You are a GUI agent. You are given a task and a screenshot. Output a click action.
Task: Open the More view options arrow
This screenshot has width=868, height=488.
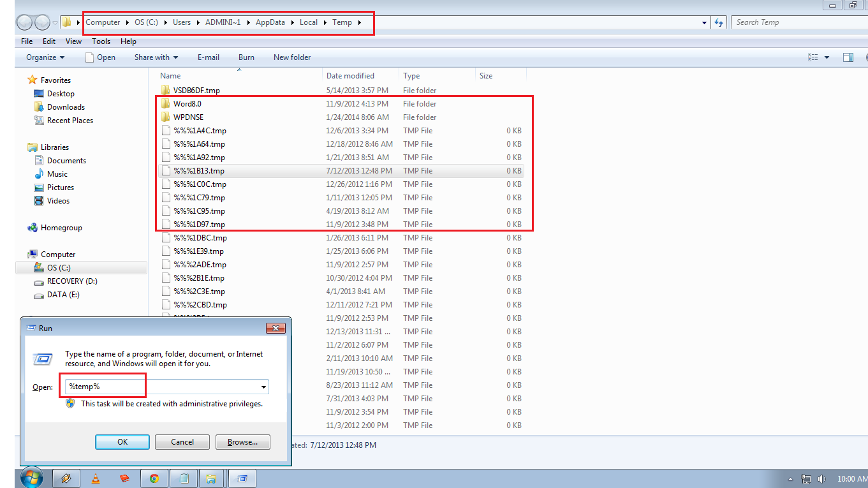click(x=827, y=57)
